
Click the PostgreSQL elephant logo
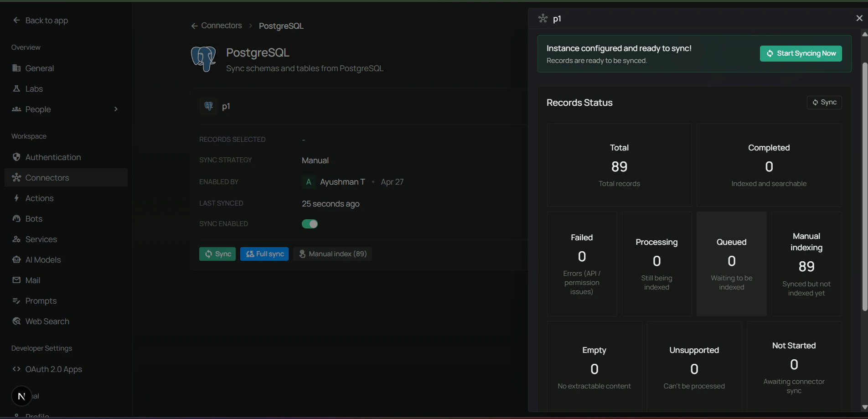click(203, 59)
